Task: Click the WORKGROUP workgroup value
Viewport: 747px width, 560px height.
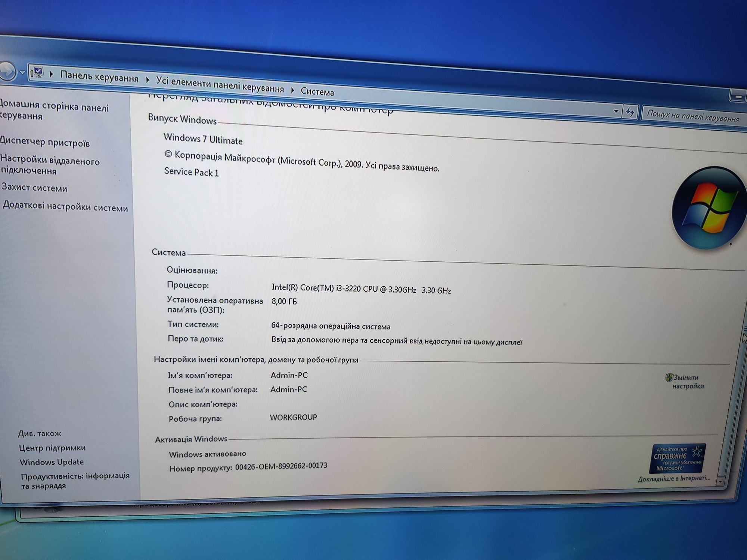Action: point(293,417)
